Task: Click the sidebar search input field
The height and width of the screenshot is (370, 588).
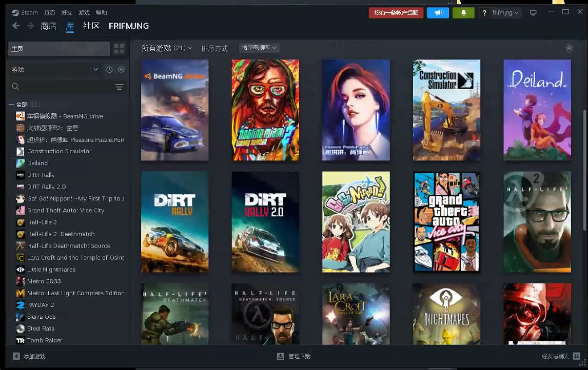Action: pyautogui.click(x=67, y=87)
